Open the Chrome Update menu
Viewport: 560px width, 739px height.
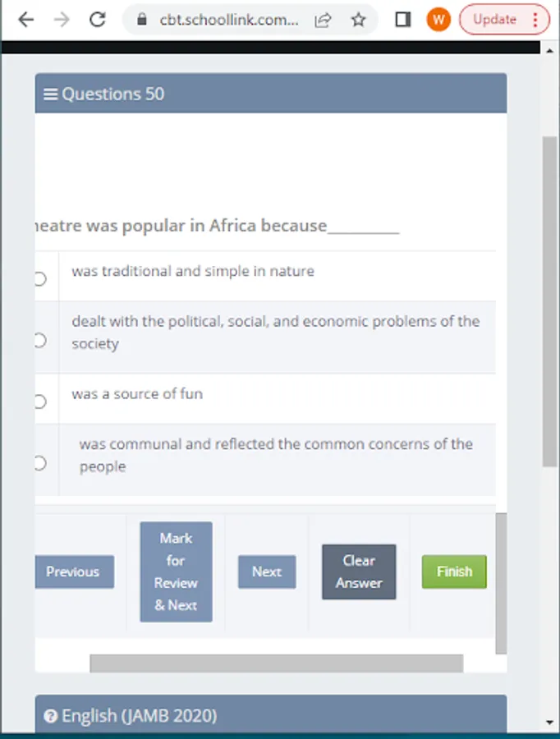tap(504, 20)
